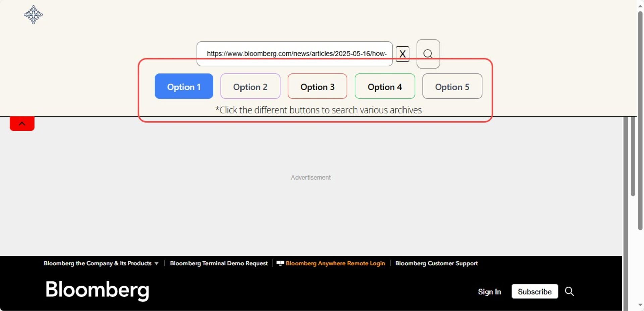Click the white Subscribe button
Screen dimensions: 644x311
(x=535, y=292)
